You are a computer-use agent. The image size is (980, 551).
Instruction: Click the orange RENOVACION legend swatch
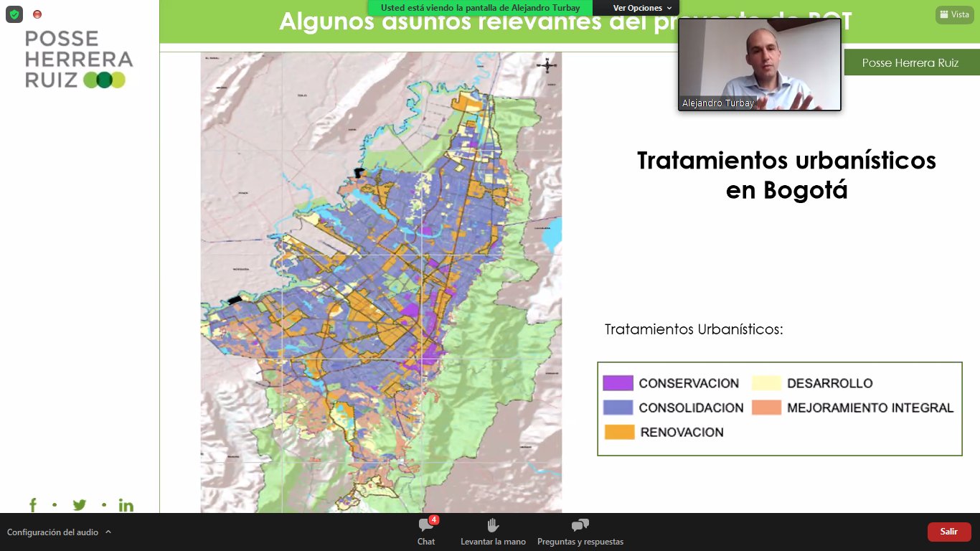pos(619,432)
